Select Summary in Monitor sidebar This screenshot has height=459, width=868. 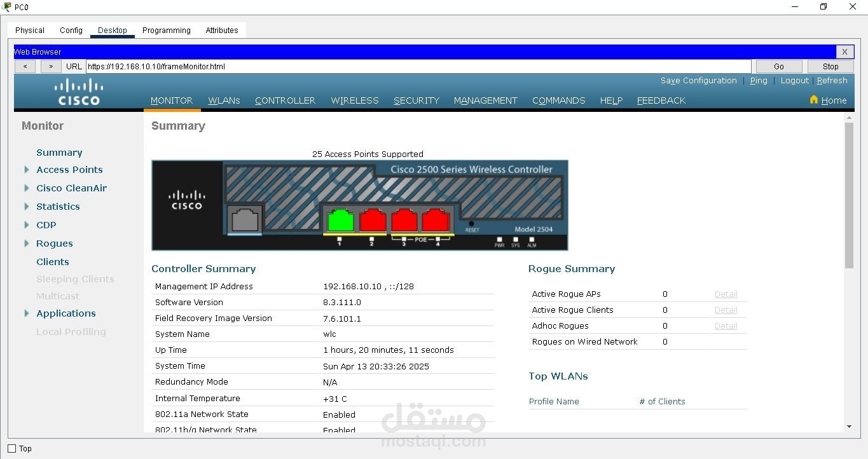[59, 153]
